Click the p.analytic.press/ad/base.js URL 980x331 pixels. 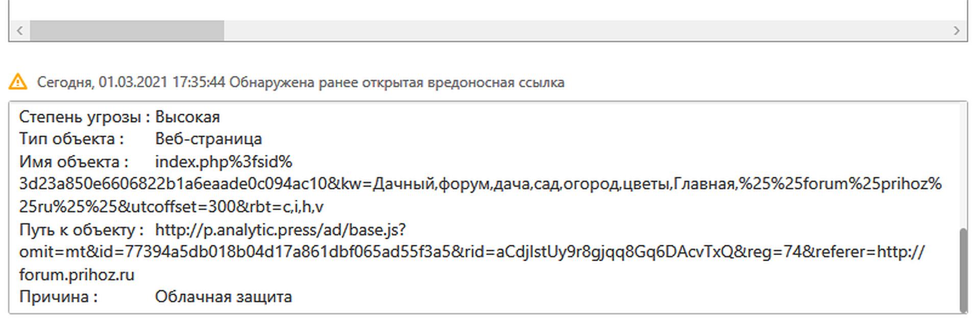(x=280, y=230)
